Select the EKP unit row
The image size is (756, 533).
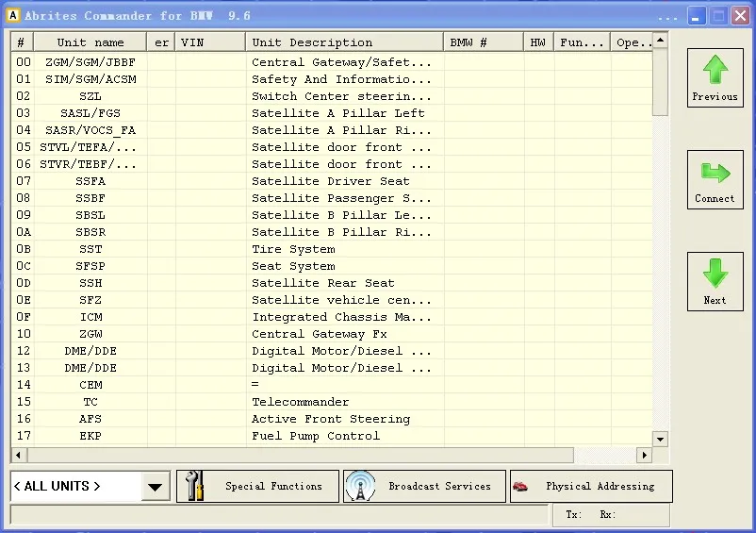pyautogui.click(x=332, y=436)
